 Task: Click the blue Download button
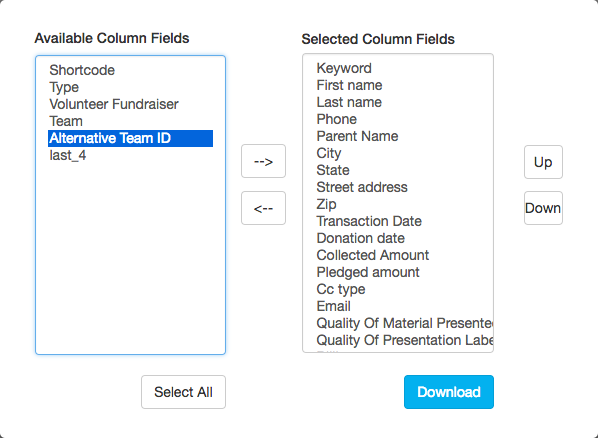tap(449, 392)
